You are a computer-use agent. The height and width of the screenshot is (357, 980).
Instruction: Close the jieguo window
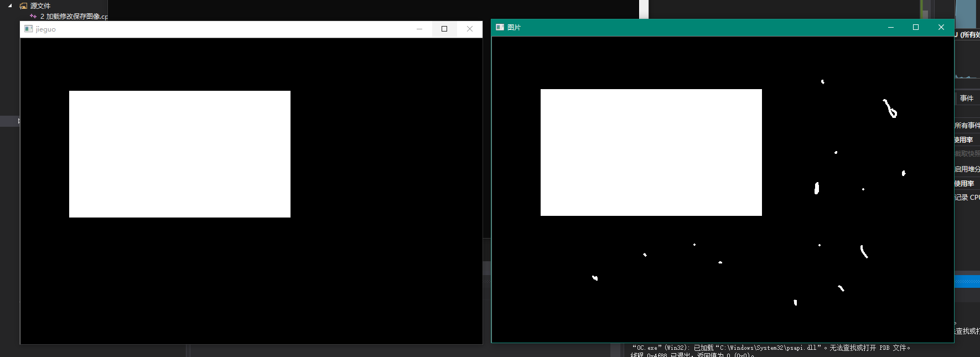470,29
